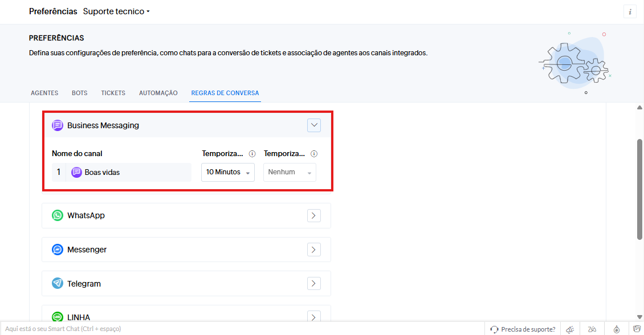
Task: Click the Precisa de suporte? link
Action: pyautogui.click(x=523, y=329)
